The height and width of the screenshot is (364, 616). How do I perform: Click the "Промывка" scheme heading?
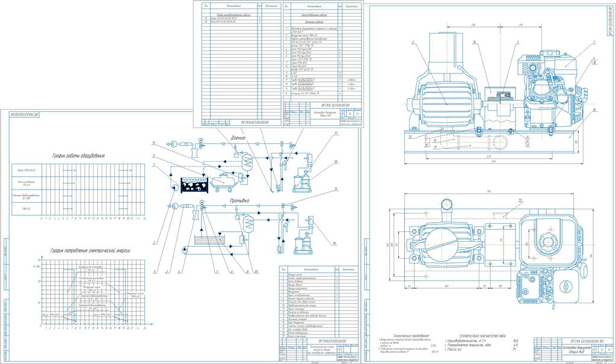tap(239, 200)
